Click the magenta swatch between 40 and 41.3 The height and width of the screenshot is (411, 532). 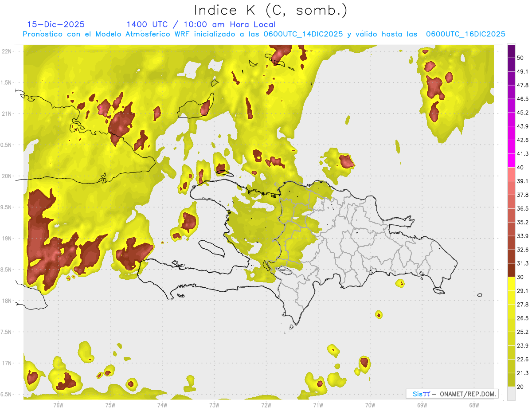(x=511, y=160)
